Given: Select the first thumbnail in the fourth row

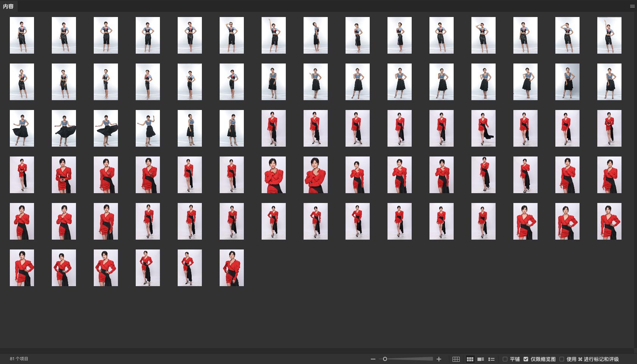Looking at the screenshot, I should point(22,175).
